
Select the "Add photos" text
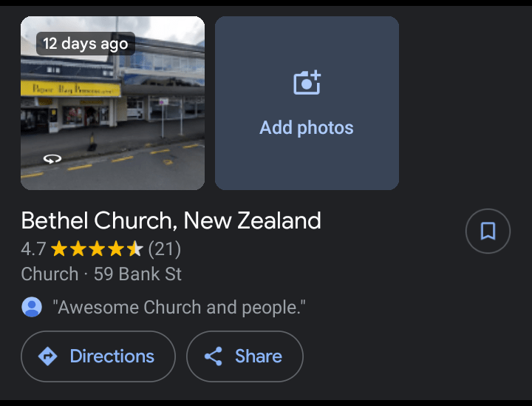pyautogui.click(x=307, y=128)
